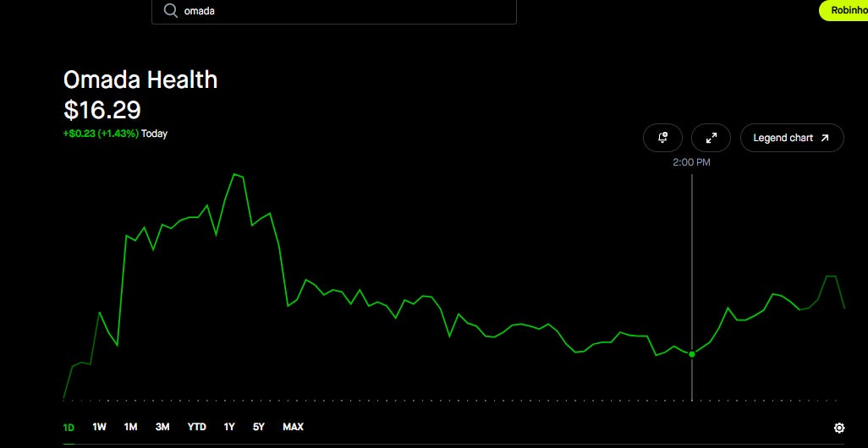Click the 2:00 PM time label
This screenshot has height=448, width=868.
(x=691, y=162)
